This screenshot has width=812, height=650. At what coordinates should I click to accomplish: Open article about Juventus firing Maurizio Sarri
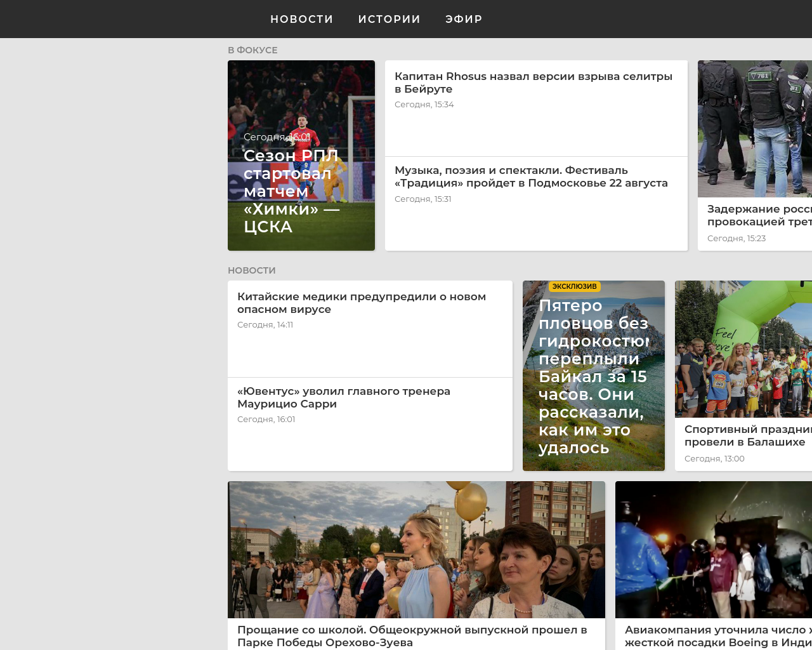[344, 397]
